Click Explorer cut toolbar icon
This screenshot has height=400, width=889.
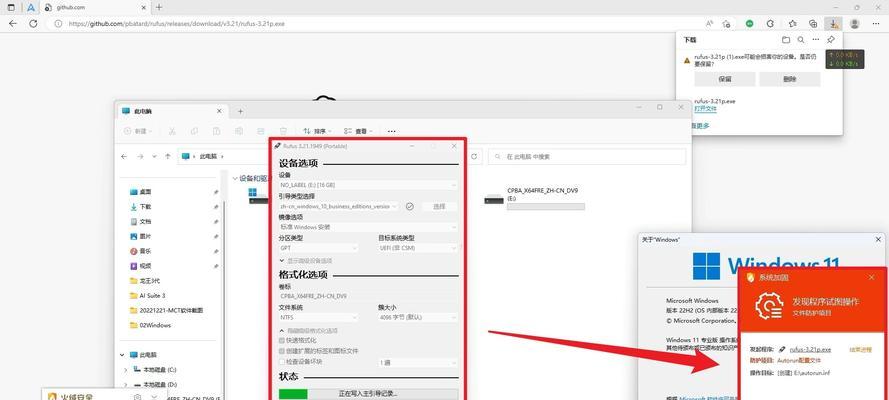pos(172,131)
